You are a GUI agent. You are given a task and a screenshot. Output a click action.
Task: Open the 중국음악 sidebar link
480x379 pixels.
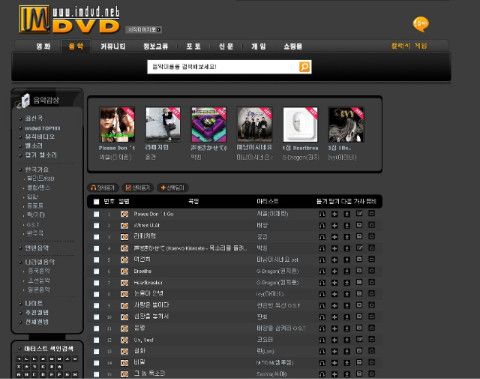pos(39,271)
